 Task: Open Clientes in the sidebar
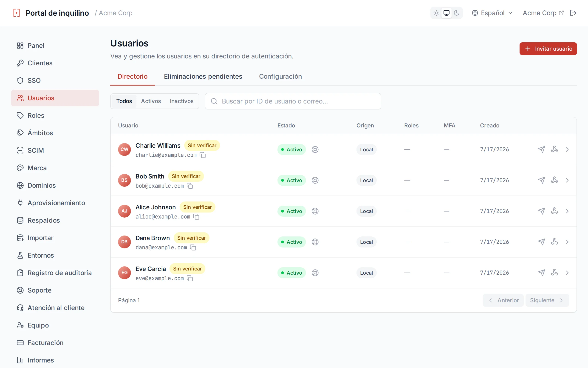pos(55,63)
